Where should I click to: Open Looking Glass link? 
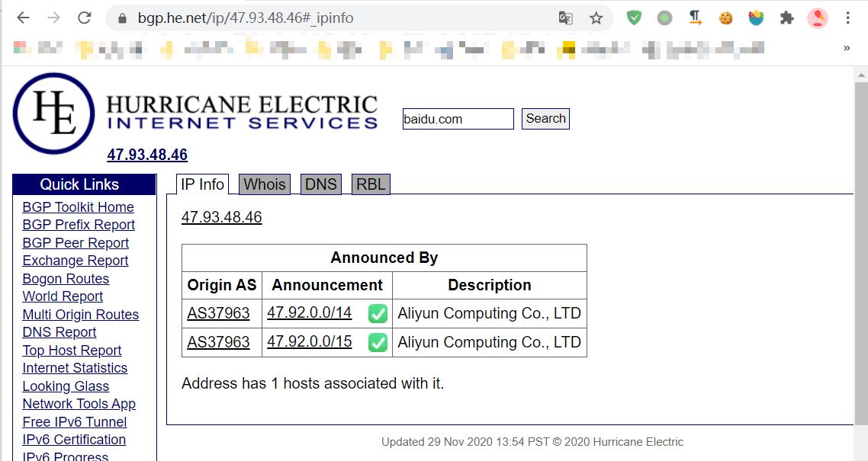(66, 387)
